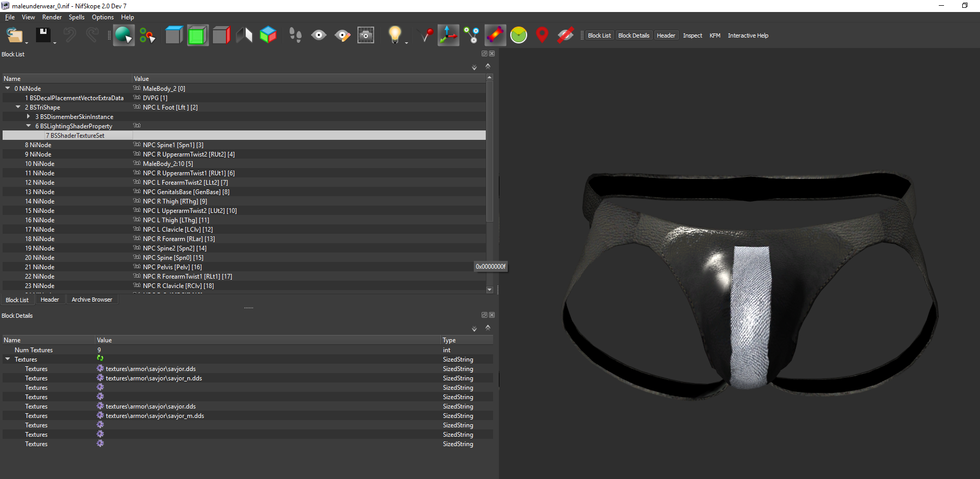Toggle the show axes arrows icon

(448, 35)
